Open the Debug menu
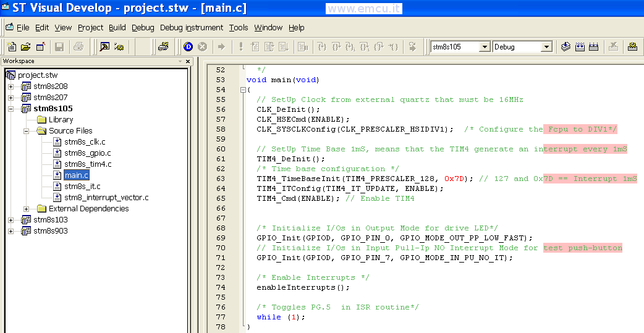Image resolution: width=644 pixels, height=333 pixels. pos(143,28)
